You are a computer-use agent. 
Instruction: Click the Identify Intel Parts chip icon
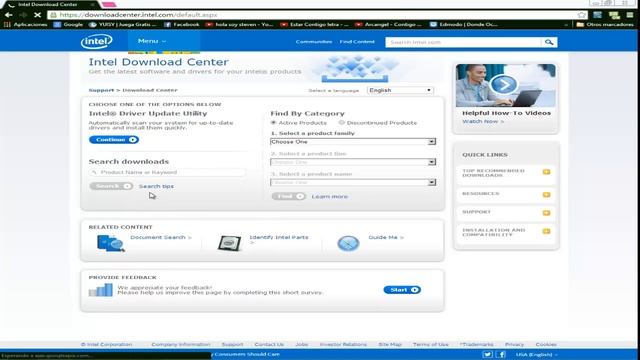click(229, 243)
